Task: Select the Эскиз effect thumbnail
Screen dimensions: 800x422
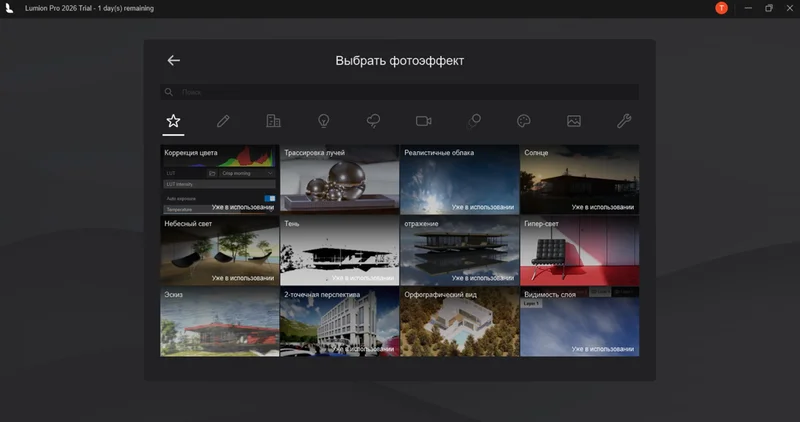Action: coord(219,321)
